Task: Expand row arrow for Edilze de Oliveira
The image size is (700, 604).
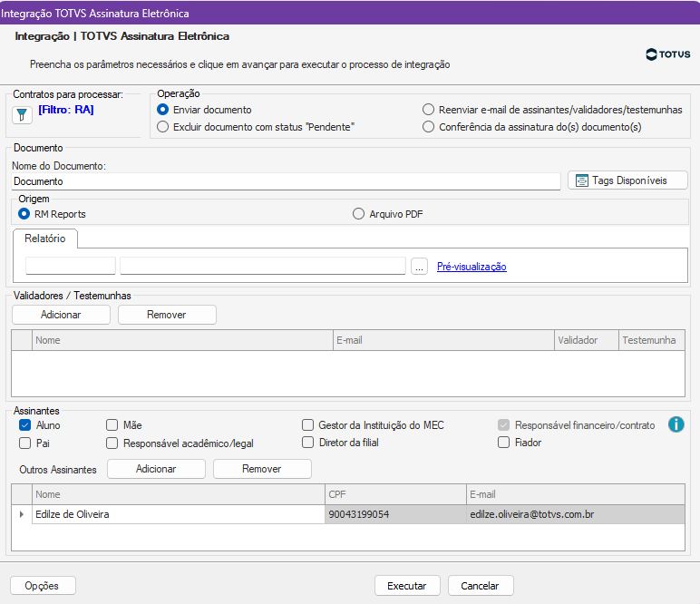Action: coord(22,514)
